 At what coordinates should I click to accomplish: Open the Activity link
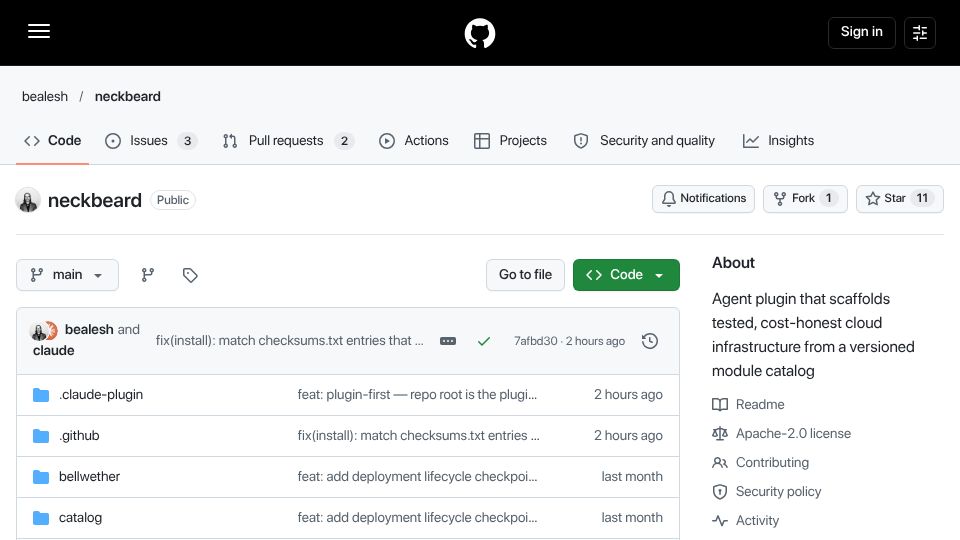pos(746,521)
